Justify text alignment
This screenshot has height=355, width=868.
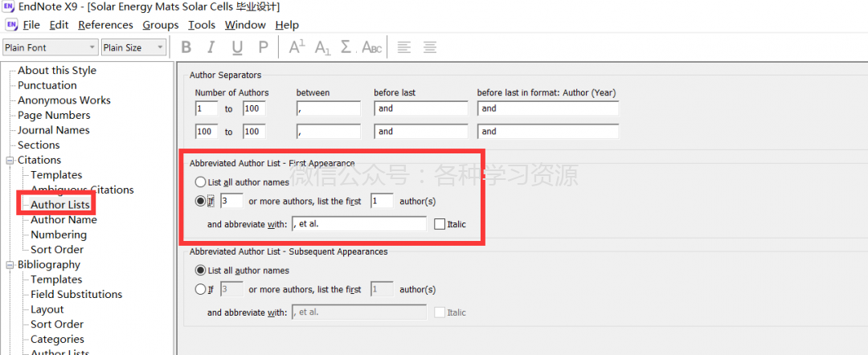click(430, 47)
